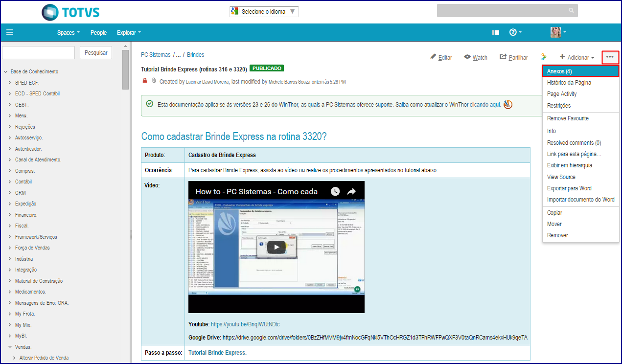Click the search magnifier icon in top bar
This screenshot has height=364, width=622.
tap(571, 10)
